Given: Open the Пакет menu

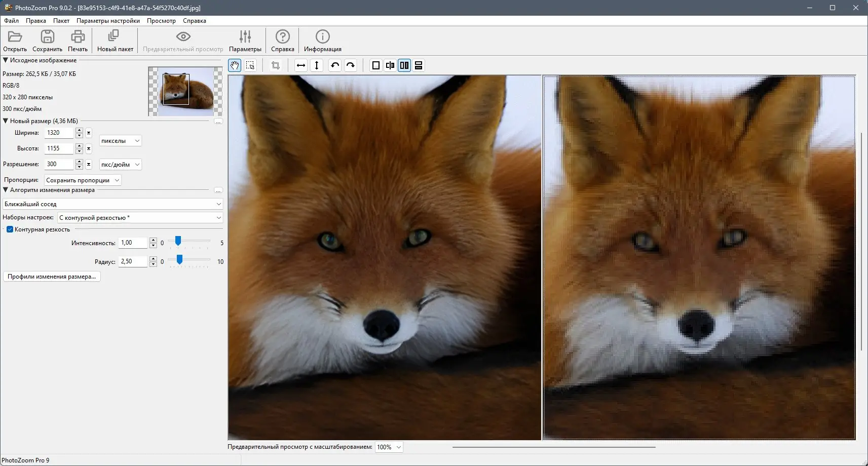Looking at the screenshot, I should (x=61, y=21).
